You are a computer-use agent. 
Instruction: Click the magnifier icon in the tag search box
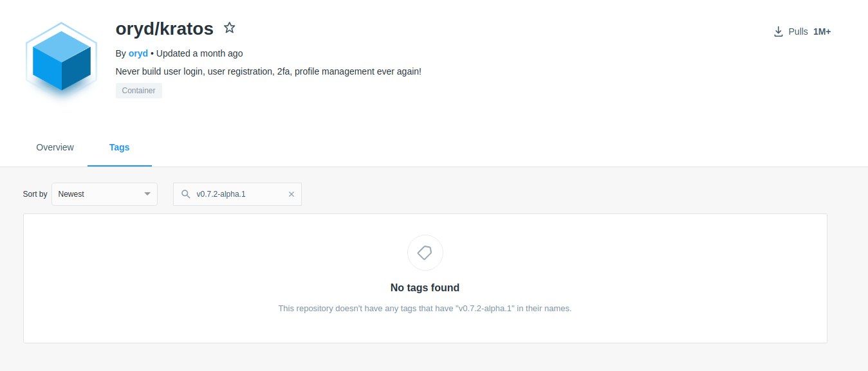pyautogui.click(x=186, y=194)
